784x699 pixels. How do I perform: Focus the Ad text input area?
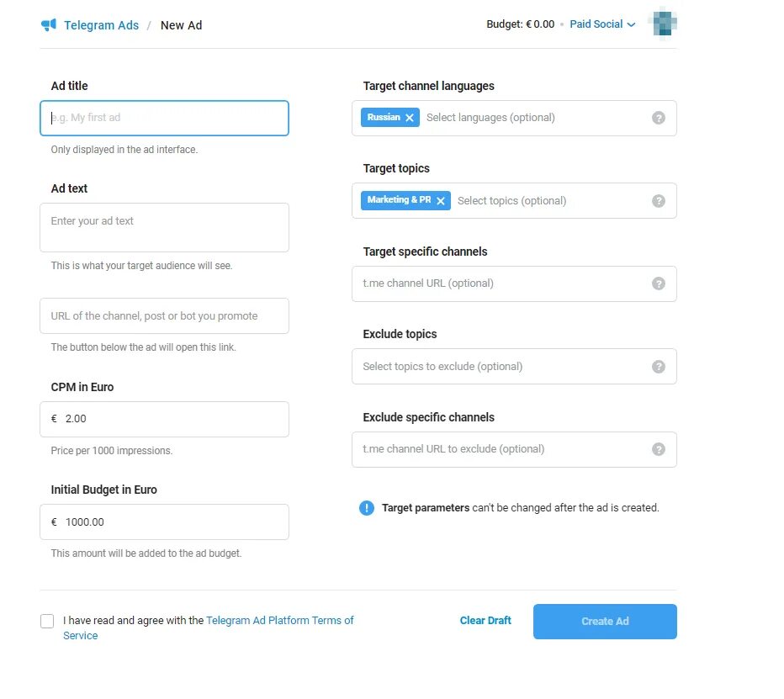(164, 227)
